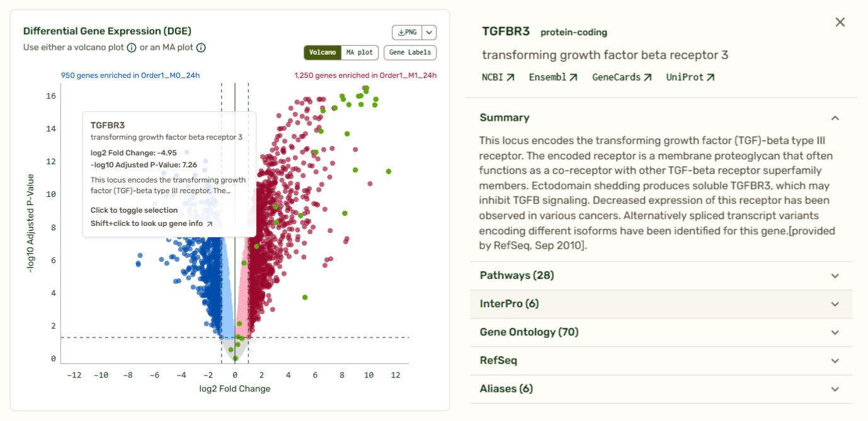The width and height of the screenshot is (868, 421).
Task: Download the plot as PNG
Action: tap(407, 33)
